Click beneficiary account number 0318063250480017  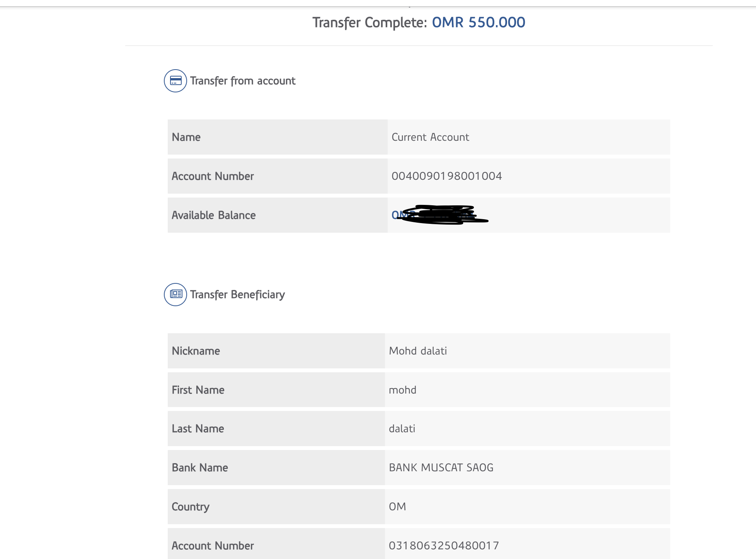[x=444, y=545]
